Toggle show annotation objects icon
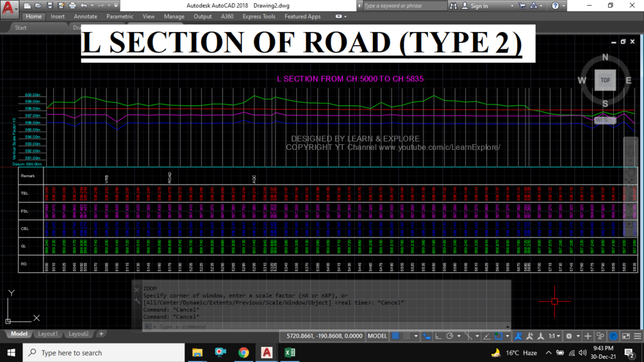644x362 pixels. pos(518,336)
